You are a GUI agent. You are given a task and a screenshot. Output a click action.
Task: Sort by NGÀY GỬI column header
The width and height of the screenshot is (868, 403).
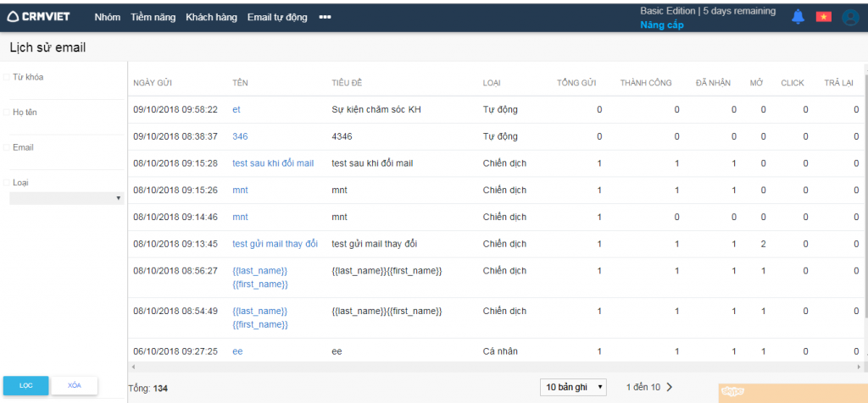153,82
